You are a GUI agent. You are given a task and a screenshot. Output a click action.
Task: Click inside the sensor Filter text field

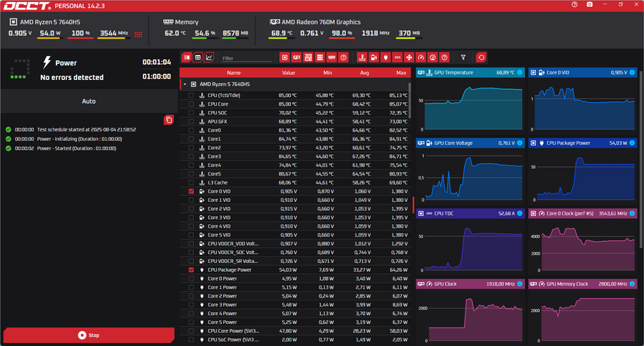click(x=247, y=58)
